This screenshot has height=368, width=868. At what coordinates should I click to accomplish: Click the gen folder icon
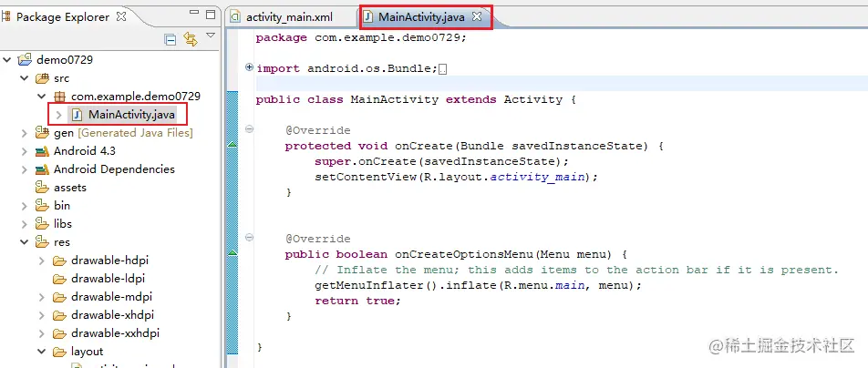click(x=42, y=132)
